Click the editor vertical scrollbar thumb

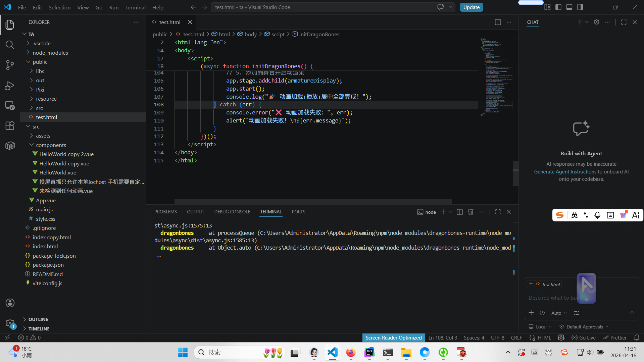click(515, 173)
